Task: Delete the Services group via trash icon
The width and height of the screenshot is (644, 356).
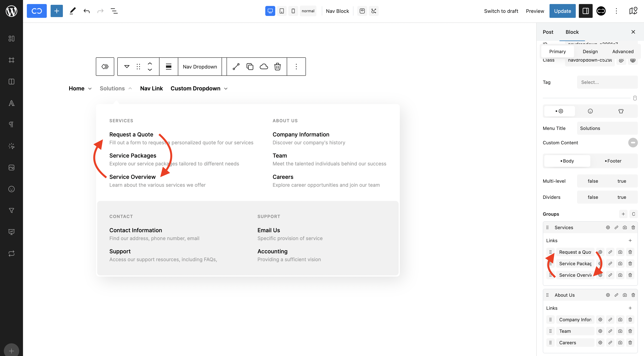Action: 633,227
